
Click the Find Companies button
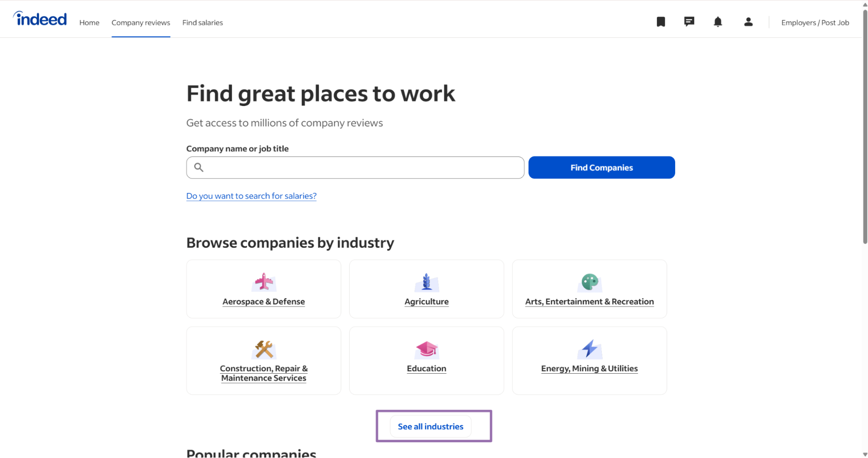tap(601, 167)
